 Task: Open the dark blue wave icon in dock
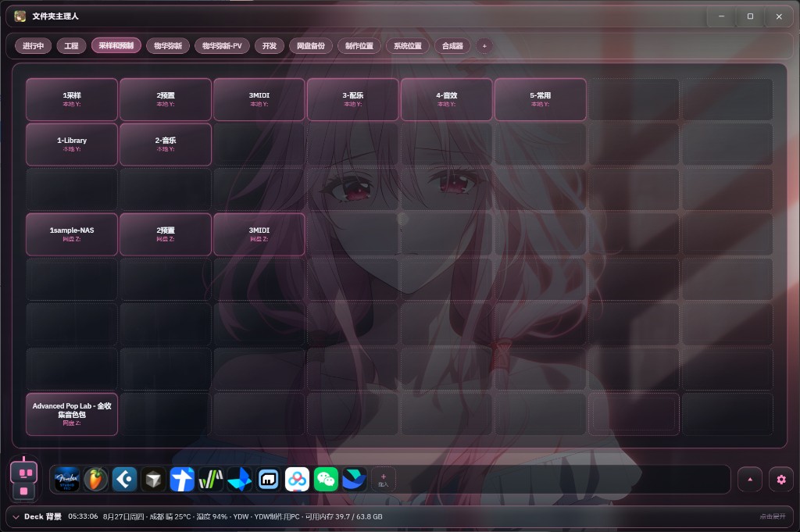pos(355,480)
